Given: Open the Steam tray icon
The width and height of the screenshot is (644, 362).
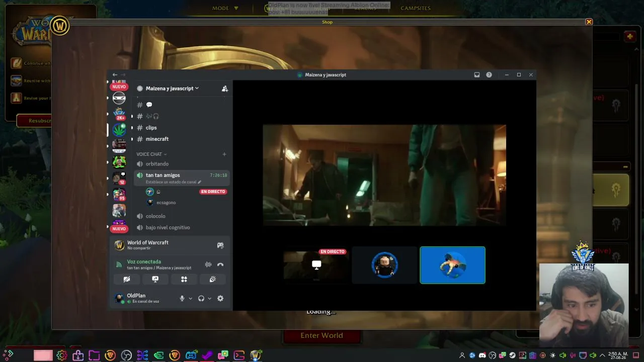Looking at the screenshot, I should pyautogui.click(x=512, y=355).
